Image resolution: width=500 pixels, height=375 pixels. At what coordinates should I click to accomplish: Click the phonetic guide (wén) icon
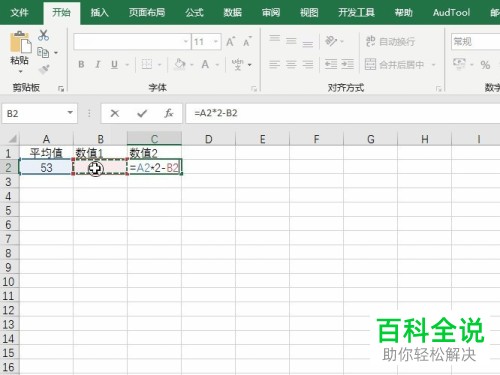coord(237,64)
